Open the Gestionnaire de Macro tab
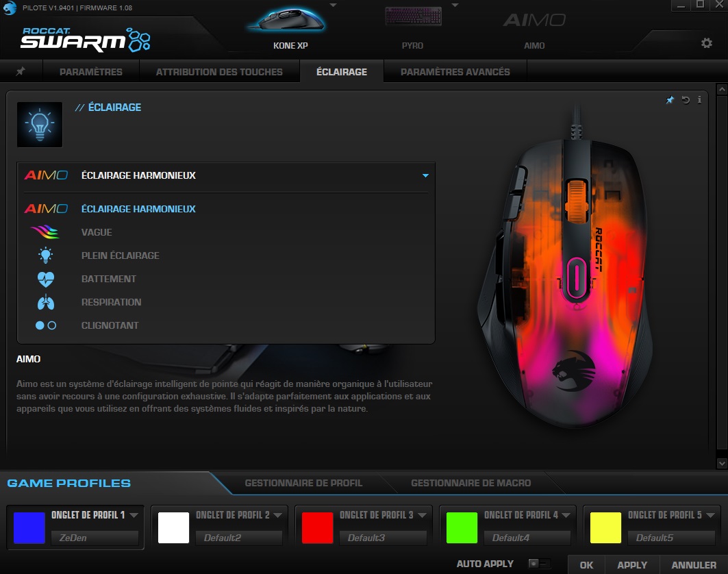The image size is (728, 574). click(x=470, y=482)
